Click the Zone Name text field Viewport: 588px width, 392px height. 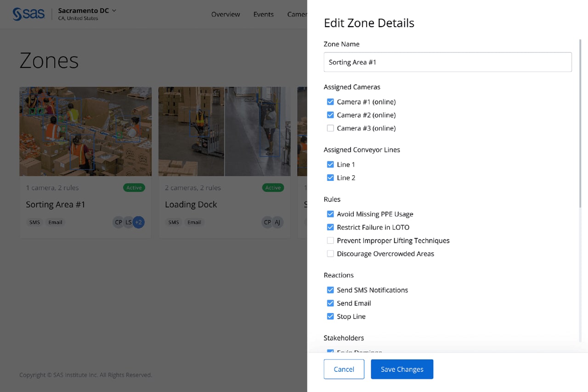(x=447, y=62)
